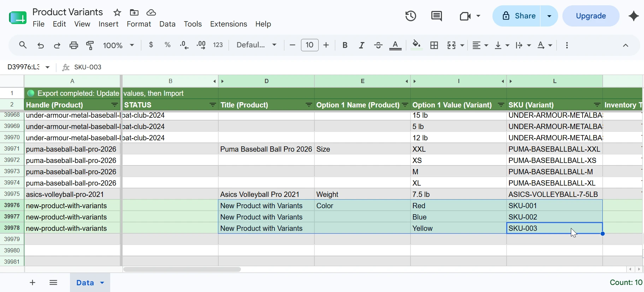644x292 pixels.
Task: Open the Insert menu
Action: 108,24
